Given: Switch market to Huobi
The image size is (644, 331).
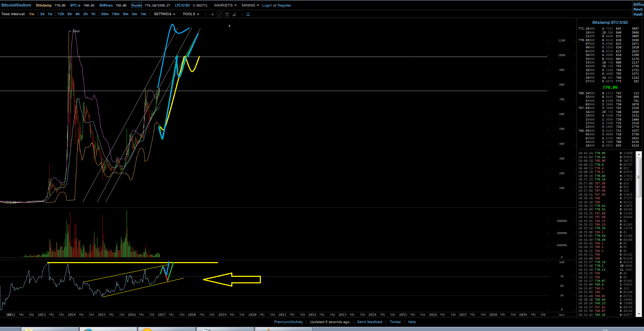Looking at the screenshot, I should pos(137,5).
